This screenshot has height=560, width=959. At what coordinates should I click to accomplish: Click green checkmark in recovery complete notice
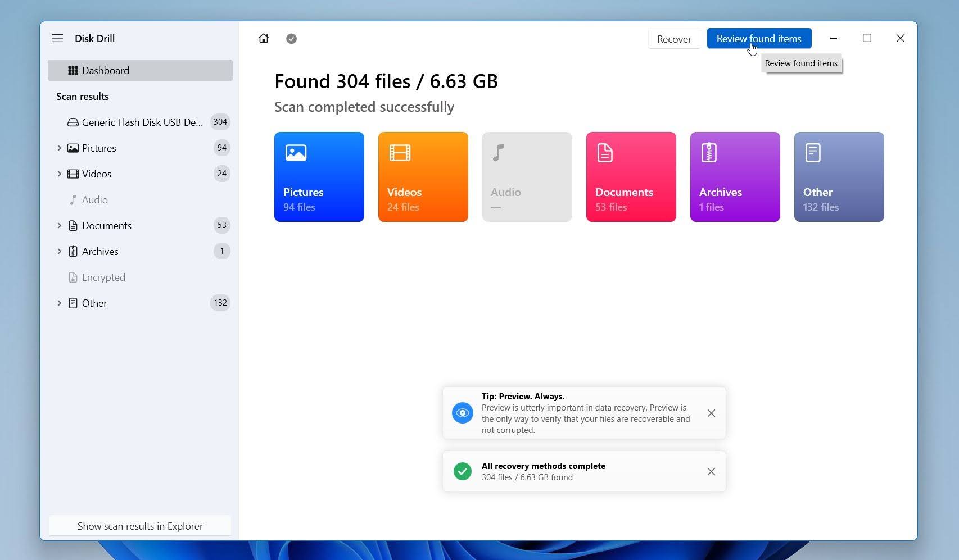click(463, 471)
